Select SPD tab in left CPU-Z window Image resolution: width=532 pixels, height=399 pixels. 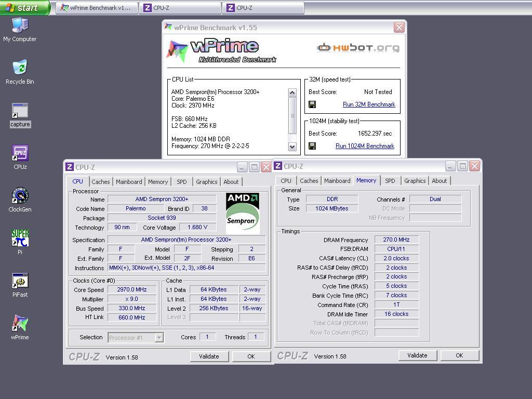click(181, 182)
